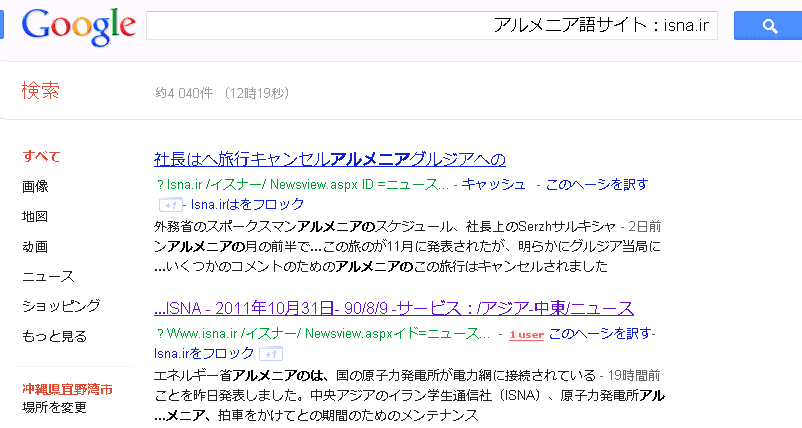Image resolution: width=802 pixels, height=428 pixels.
Task: Click the 2日前 date in first snippet
Action: 644,226
